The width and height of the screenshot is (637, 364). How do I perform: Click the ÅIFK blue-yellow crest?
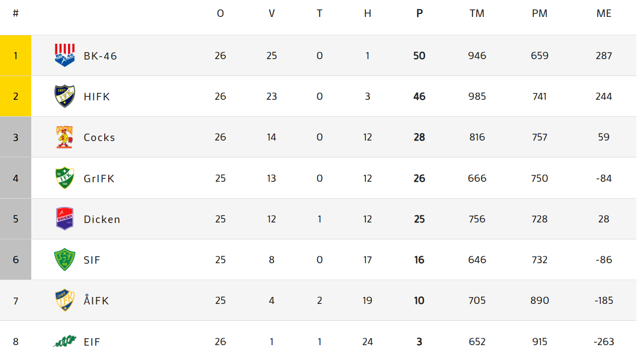tap(65, 300)
